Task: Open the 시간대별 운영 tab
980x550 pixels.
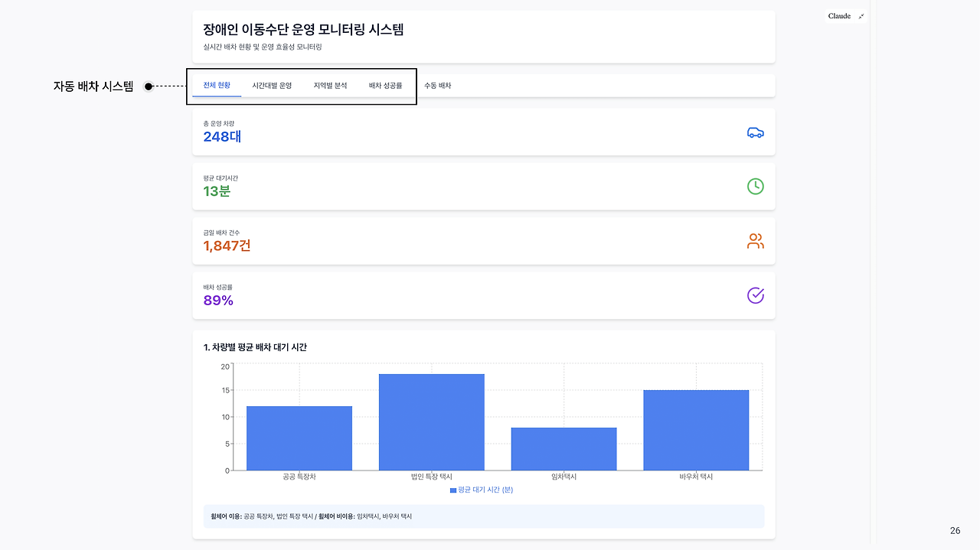Action: [x=272, y=86]
